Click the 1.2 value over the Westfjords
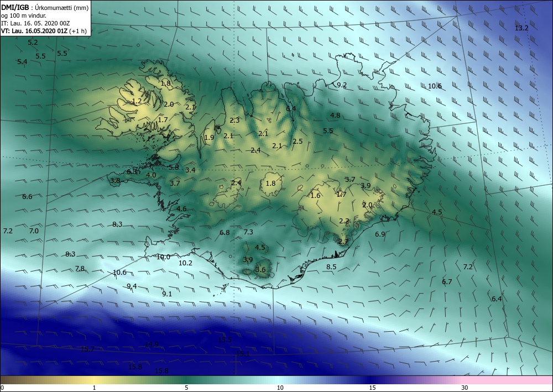Screen dimensions: 553x392 [137, 101]
